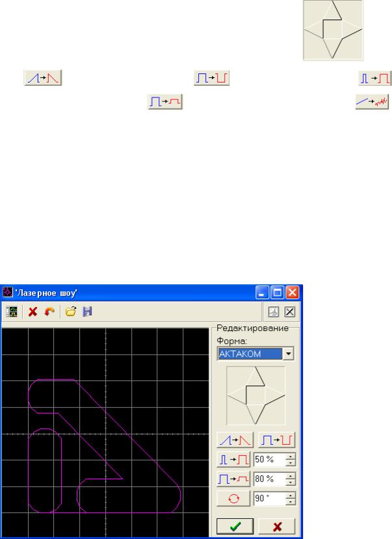Decrease the 90° angle with the down spinner
392x539 pixels.
pyautogui.click(x=291, y=501)
